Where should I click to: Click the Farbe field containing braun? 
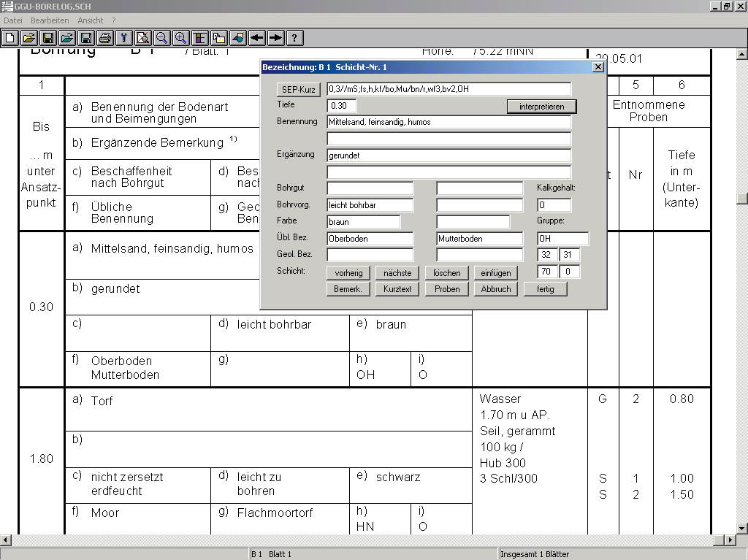(363, 222)
